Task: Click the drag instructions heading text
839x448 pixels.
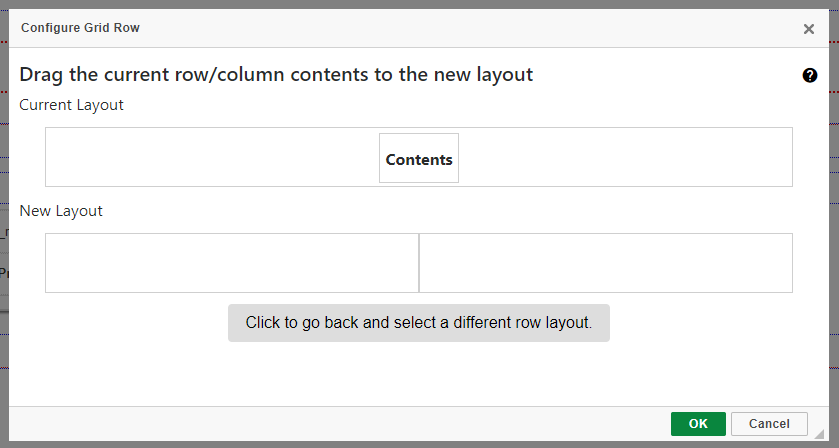Action: point(276,74)
